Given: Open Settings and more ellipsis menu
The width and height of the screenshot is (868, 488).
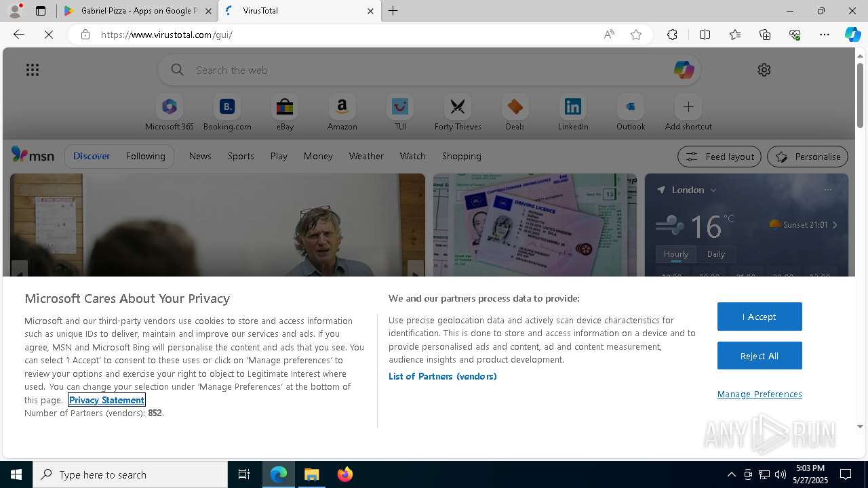Looking at the screenshot, I should click(825, 35).
